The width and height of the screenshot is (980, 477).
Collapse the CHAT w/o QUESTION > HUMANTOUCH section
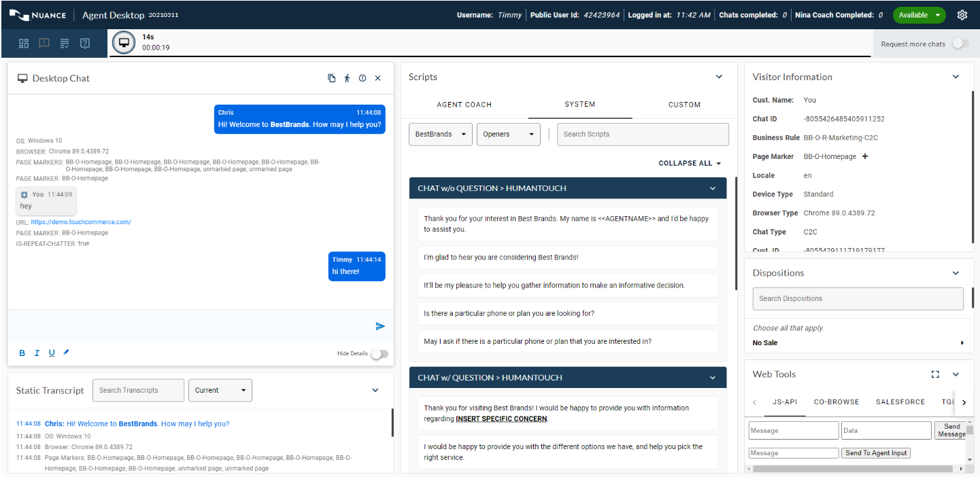712,188
